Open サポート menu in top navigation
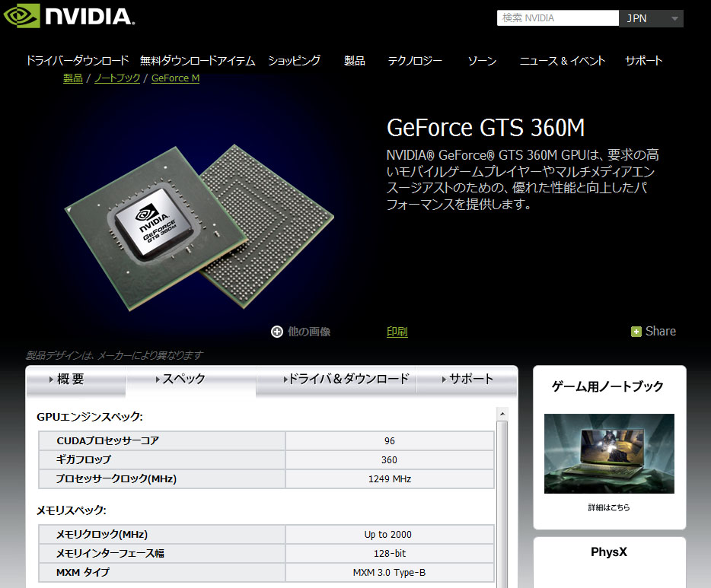The image size is (711, 588). click(x=643, y=60)
